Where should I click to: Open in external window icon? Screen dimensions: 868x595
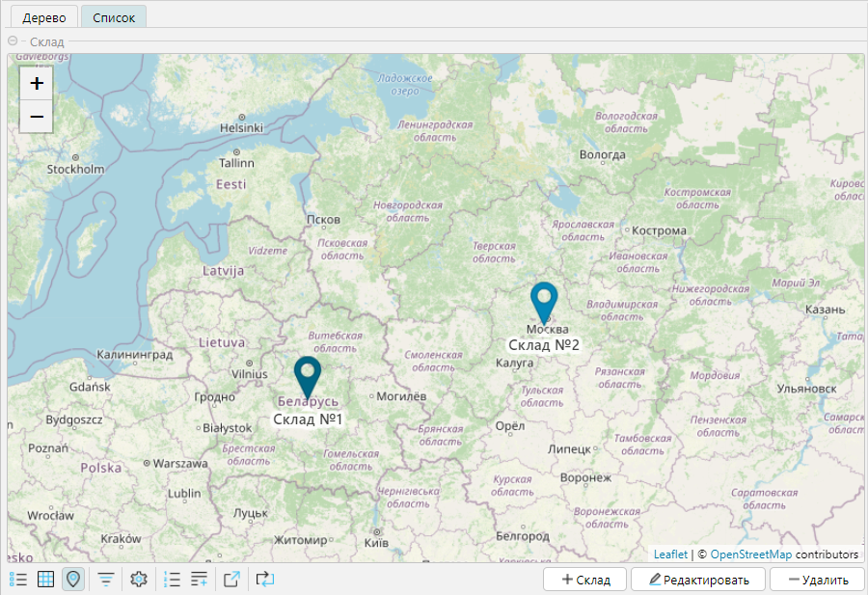click(x=231, y=580)
